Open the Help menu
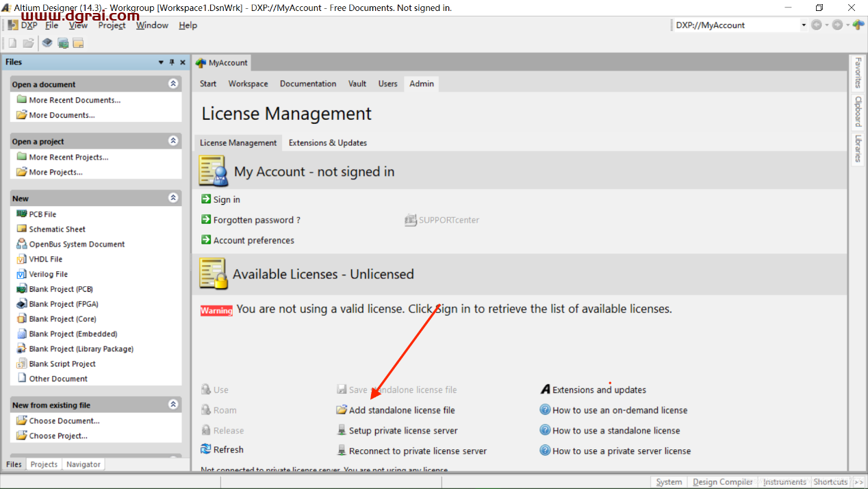The image size is (868, 489). point(188,25)
